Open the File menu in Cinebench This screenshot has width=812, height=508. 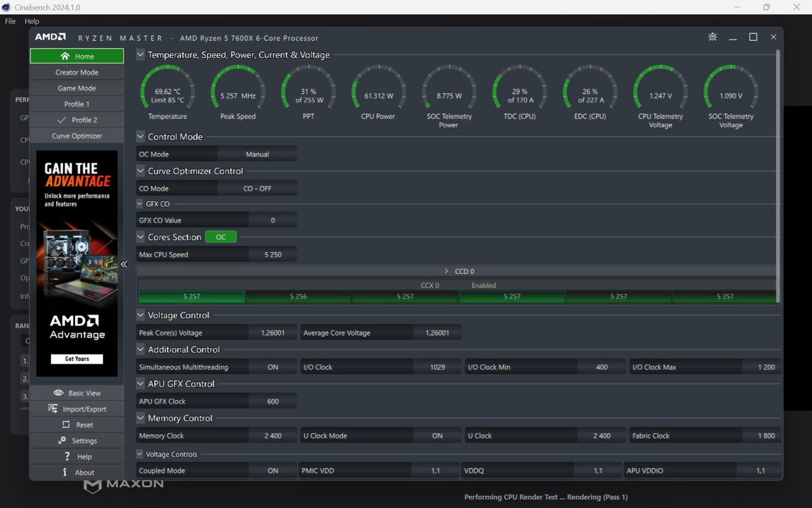click(10, 21)
